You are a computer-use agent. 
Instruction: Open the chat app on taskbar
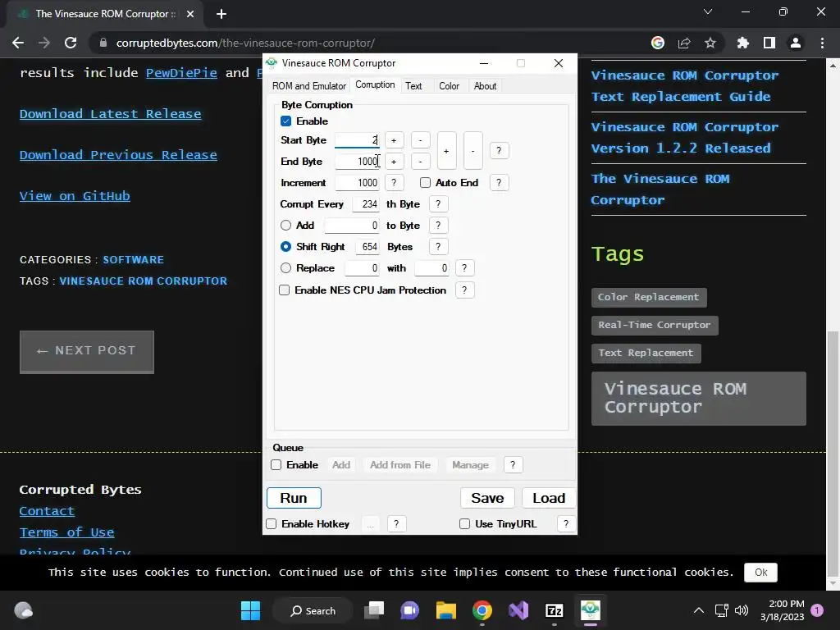coord(410,610)
